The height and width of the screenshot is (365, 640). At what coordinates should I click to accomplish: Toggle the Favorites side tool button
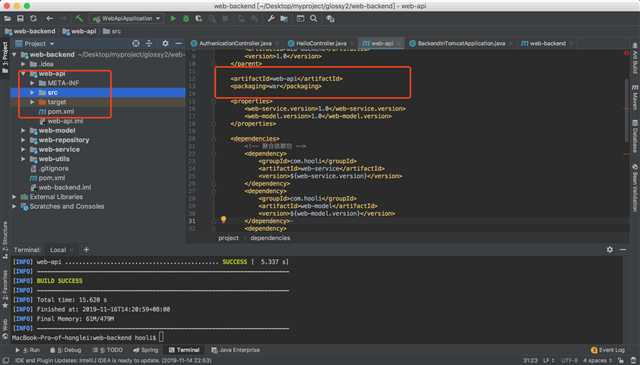click(x=5, y=290)
